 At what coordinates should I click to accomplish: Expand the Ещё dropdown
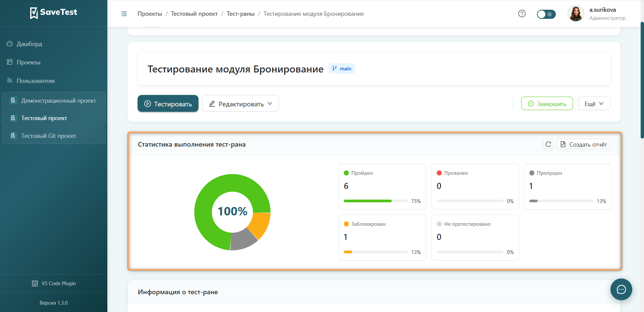(594, 104)
